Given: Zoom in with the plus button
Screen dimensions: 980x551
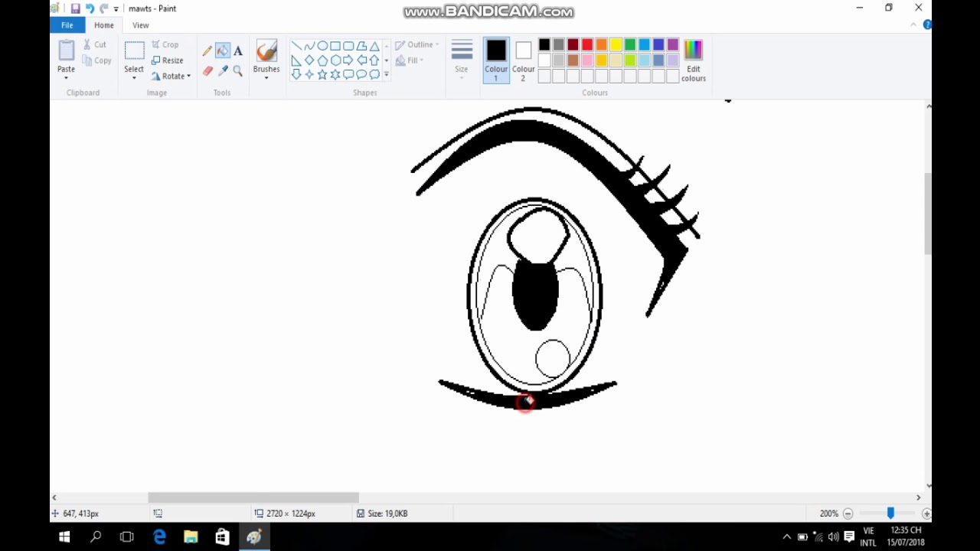Looking at the screenshot, I should (926, 514).
